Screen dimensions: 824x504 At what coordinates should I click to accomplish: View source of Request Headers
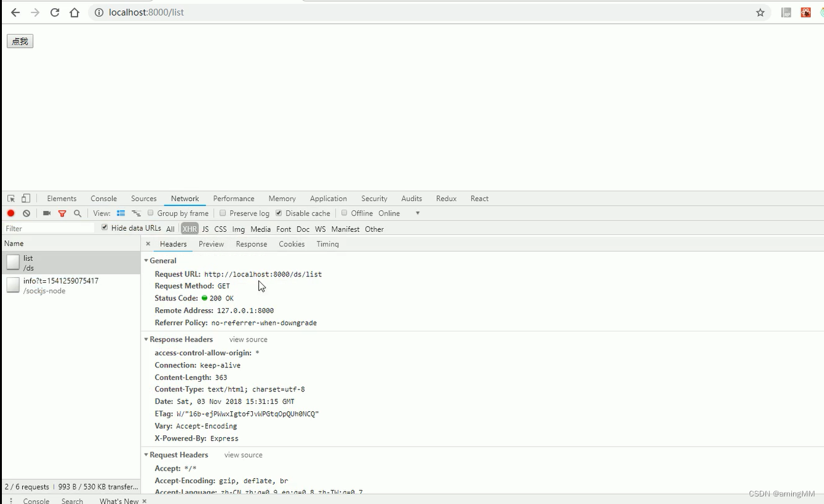(x=243, y=455)
